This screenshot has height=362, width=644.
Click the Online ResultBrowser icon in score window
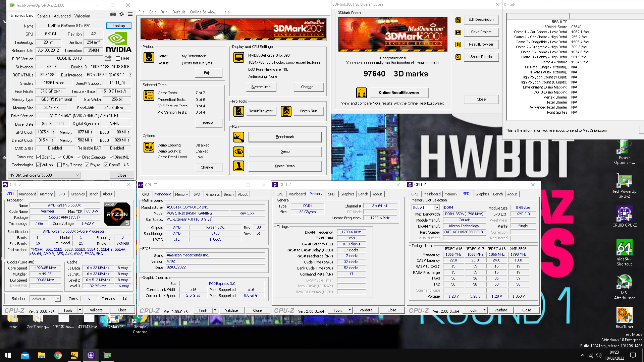(x=362, y=93)
